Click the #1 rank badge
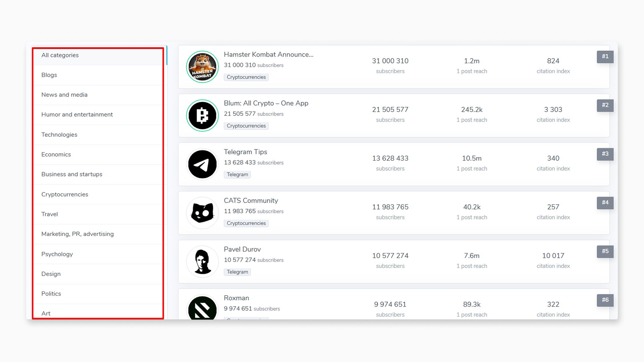Screen dimensions: 644x362 point(605,57)
